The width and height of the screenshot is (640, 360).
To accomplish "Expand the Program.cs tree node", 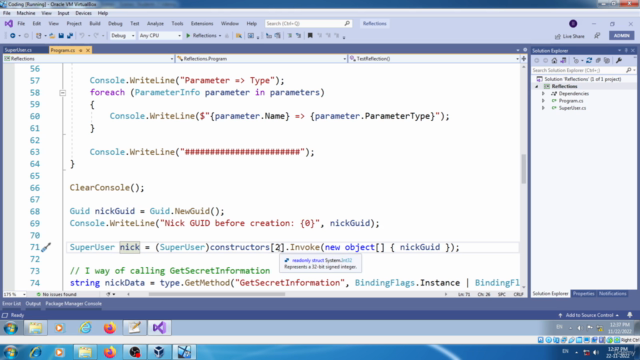I will coord(543,101).
